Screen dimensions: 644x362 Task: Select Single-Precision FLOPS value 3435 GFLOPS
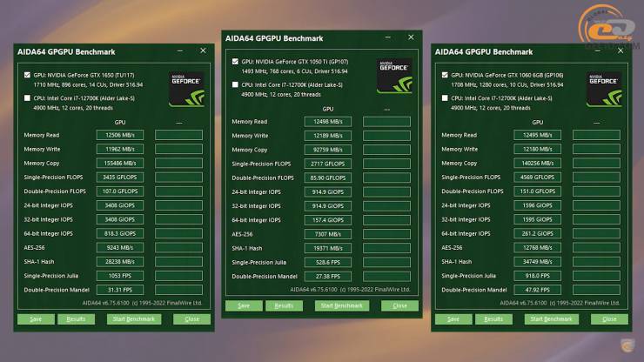[x=120, y=178]
